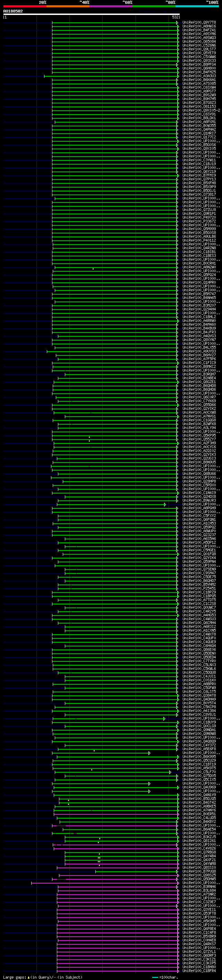The image size is (222, 980).
Task: Select hit label UniRef100_C1FIC9
Action: pos(199,363)
